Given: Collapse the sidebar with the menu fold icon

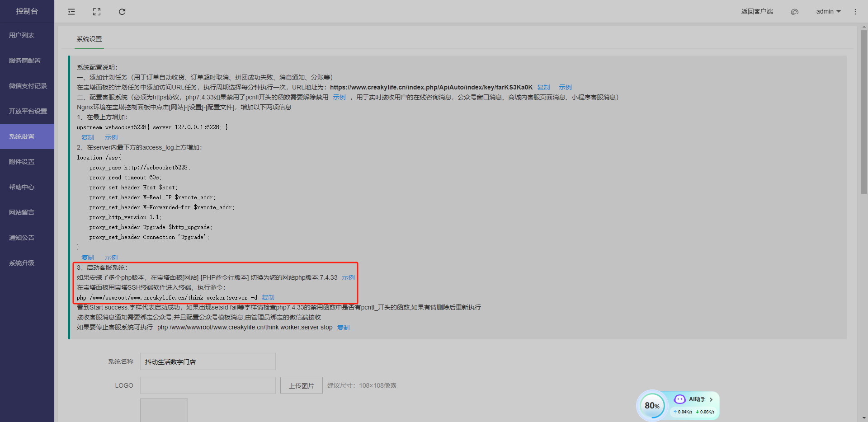Looking at the screenshot, I should pos(71,12).
